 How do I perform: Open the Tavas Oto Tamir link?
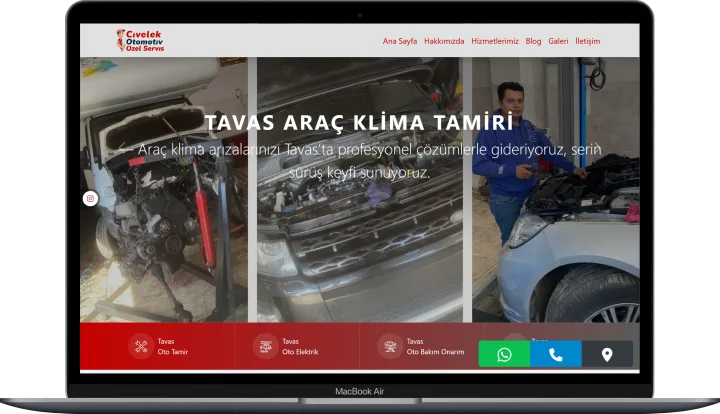pyautogui.click(x=173, y=347)
